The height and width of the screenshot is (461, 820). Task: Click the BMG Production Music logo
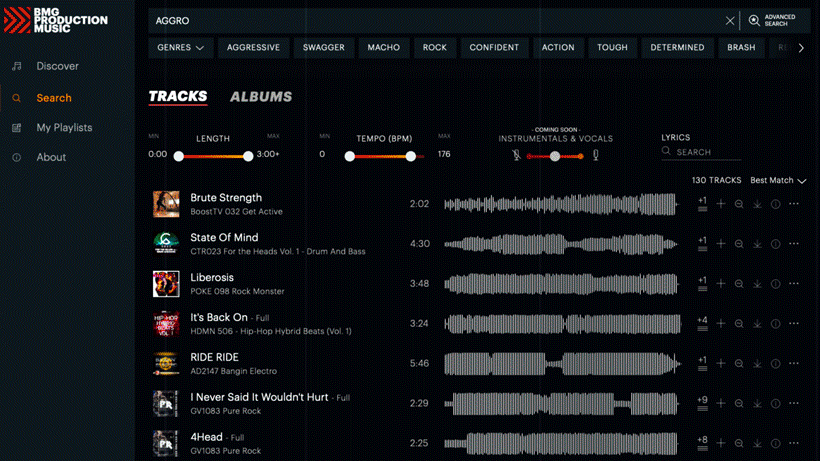(55, 20)
